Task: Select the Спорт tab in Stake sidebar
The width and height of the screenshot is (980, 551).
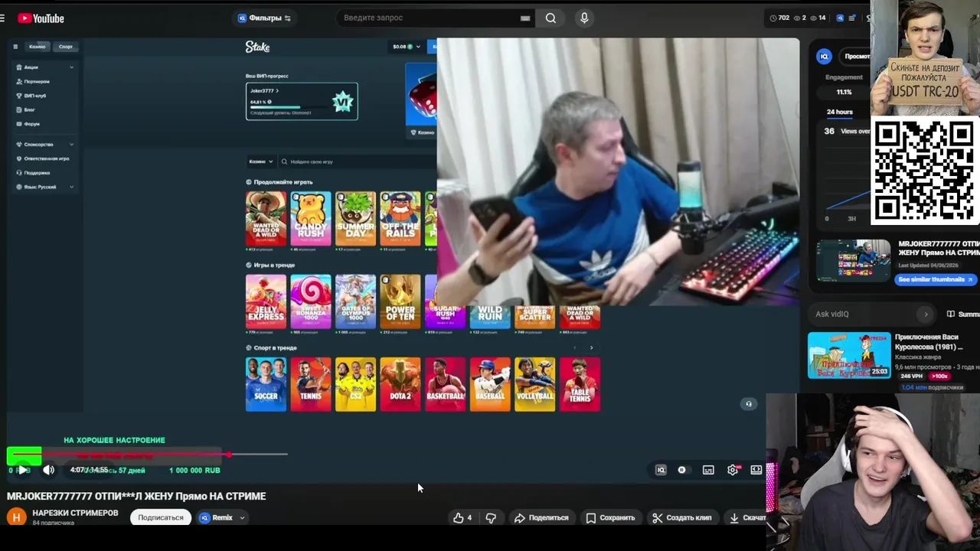Action: coord(66,47)
